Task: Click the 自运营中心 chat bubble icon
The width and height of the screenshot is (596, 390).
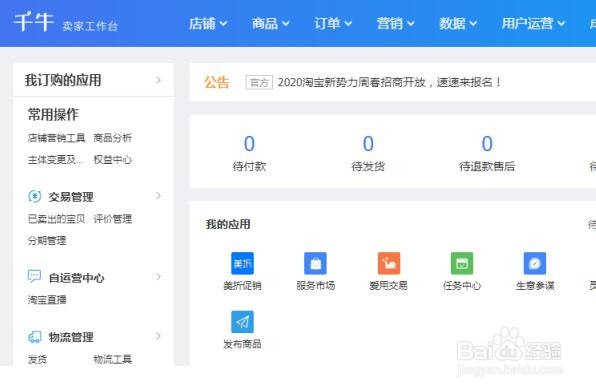Action: pyautogui.click(x=35, y=276)
